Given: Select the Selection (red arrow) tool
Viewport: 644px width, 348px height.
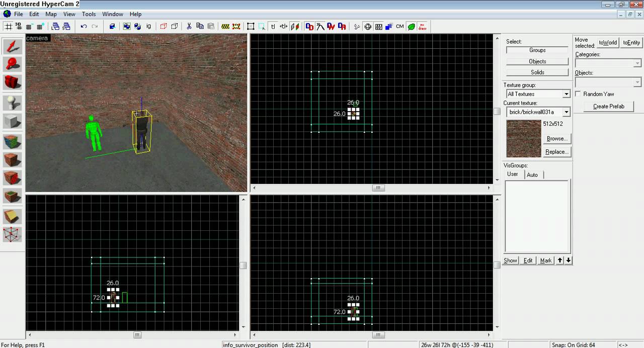Looking at the screenshot, I should click(13, 46).
